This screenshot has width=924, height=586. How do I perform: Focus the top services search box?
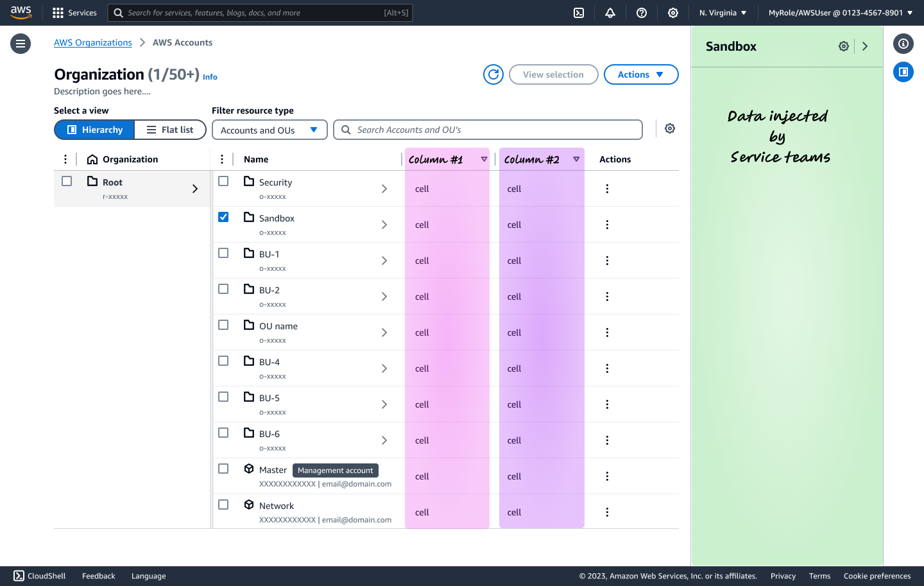pyautogui.click(x=261, y=13)
